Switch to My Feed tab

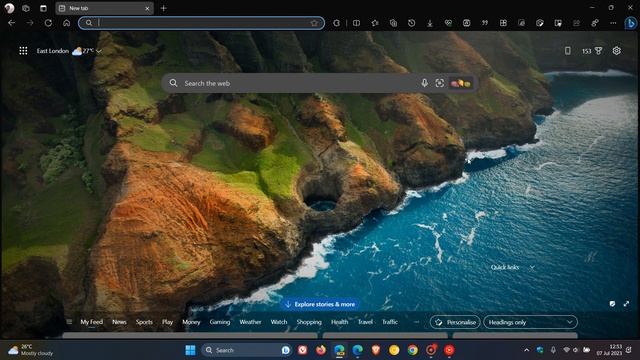tap(91, 322)
